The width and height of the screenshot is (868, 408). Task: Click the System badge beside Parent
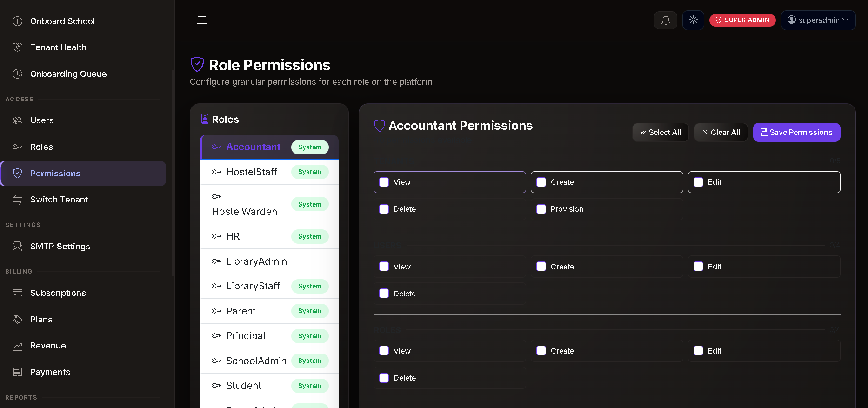tap(310, 311)
